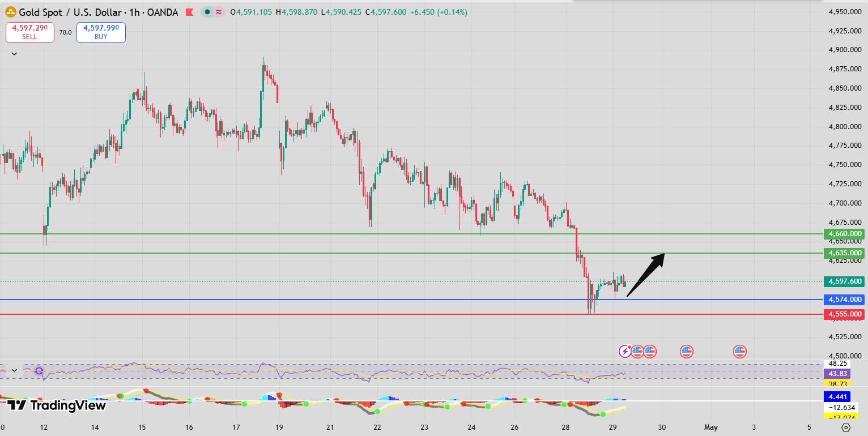Click the pink wavy data-status icon
The width and height of the screenshot is (868, 436).
tap(218, 12)
